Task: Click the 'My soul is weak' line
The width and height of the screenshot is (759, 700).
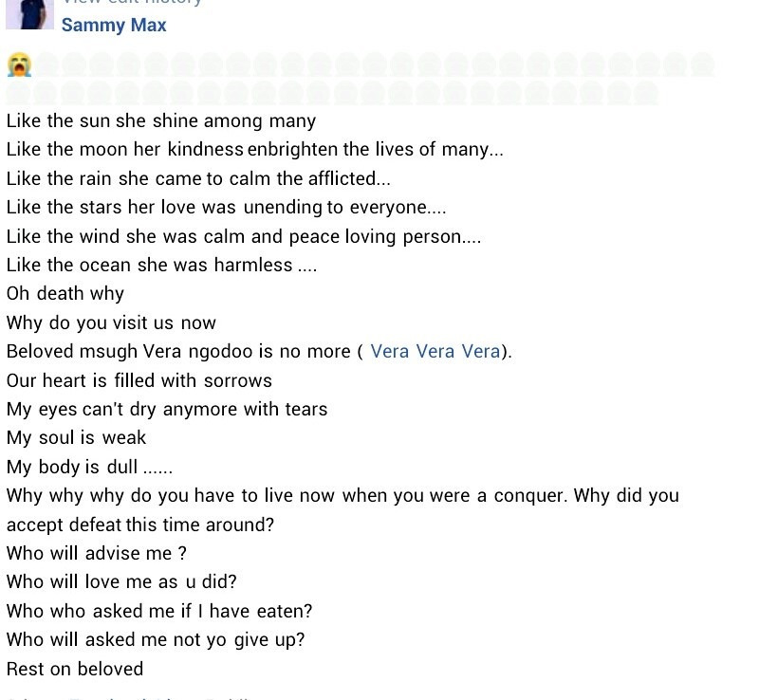Action: [77, 438]
